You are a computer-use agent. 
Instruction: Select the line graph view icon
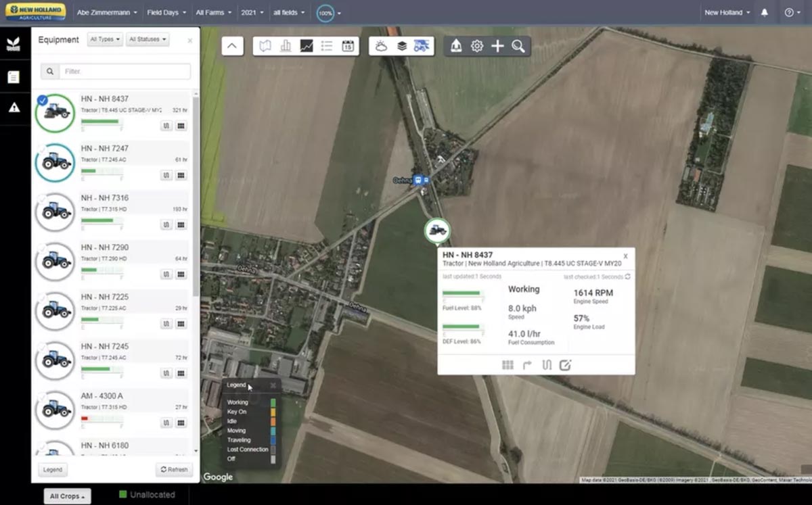(x=307, y=46)
